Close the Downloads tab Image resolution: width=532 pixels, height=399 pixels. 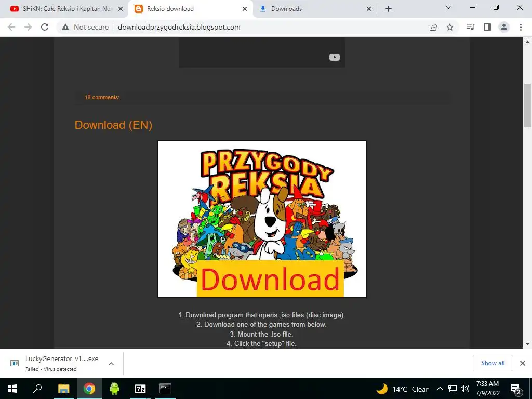point(369,9)
